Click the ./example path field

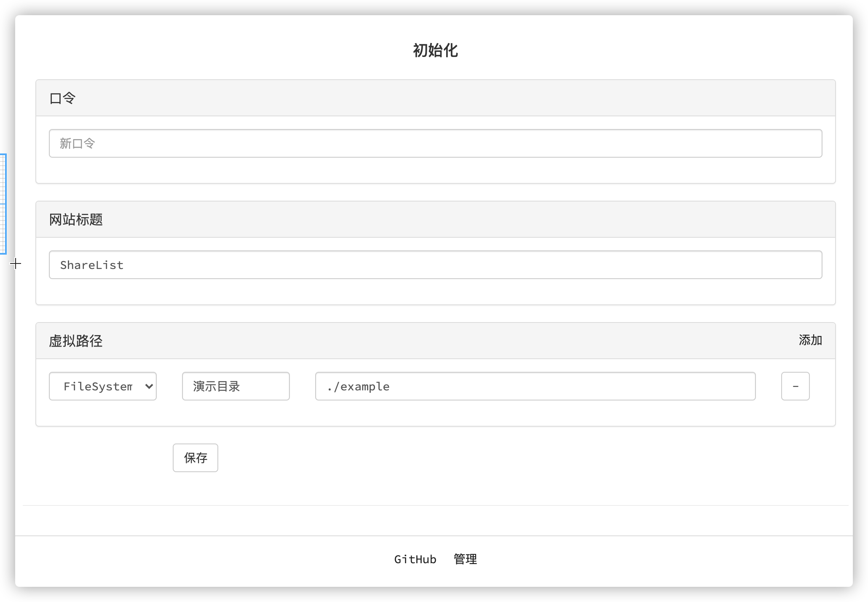pyautogui.click(x=535, y=386)
